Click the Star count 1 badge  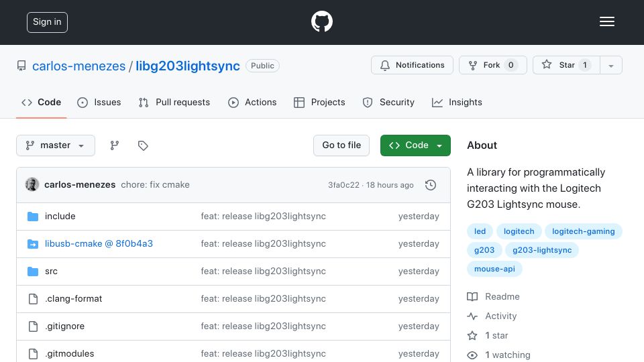[x=585, y=65]
